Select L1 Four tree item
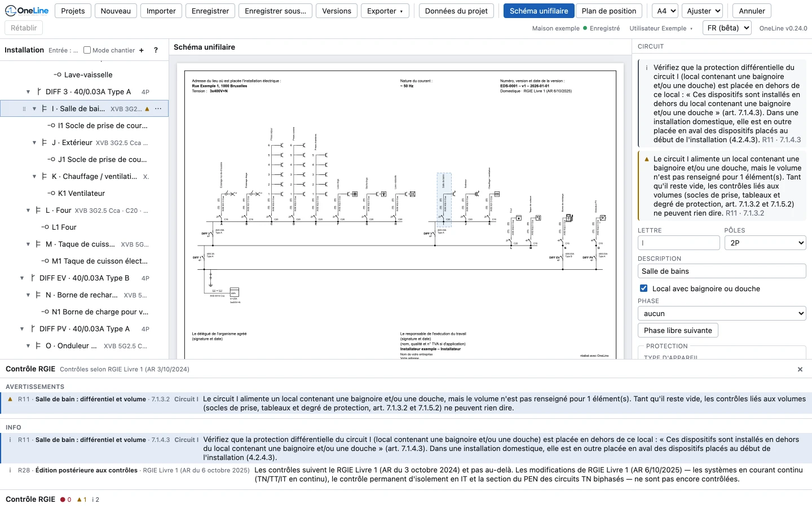This screenshot has height=508, width=812. 85,227
